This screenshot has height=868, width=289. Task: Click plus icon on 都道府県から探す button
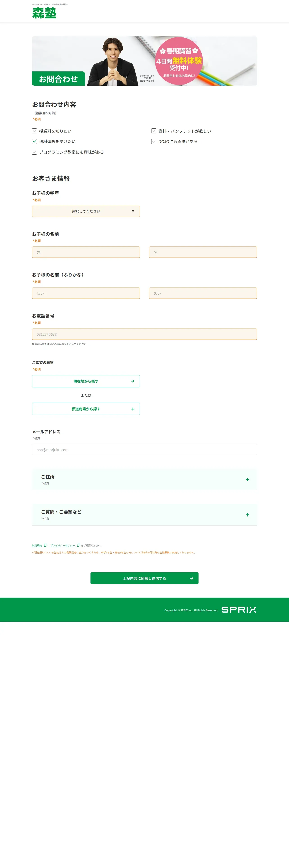pos(133,409)
